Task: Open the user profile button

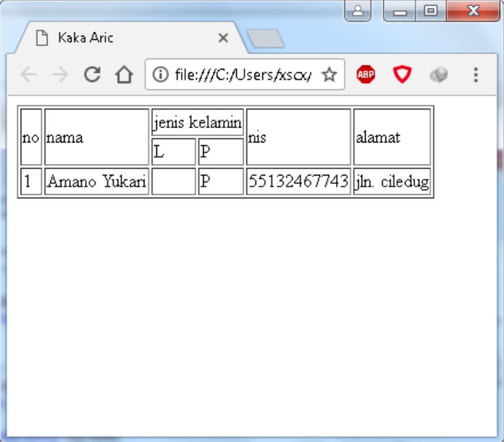Action: pos(358,11)
